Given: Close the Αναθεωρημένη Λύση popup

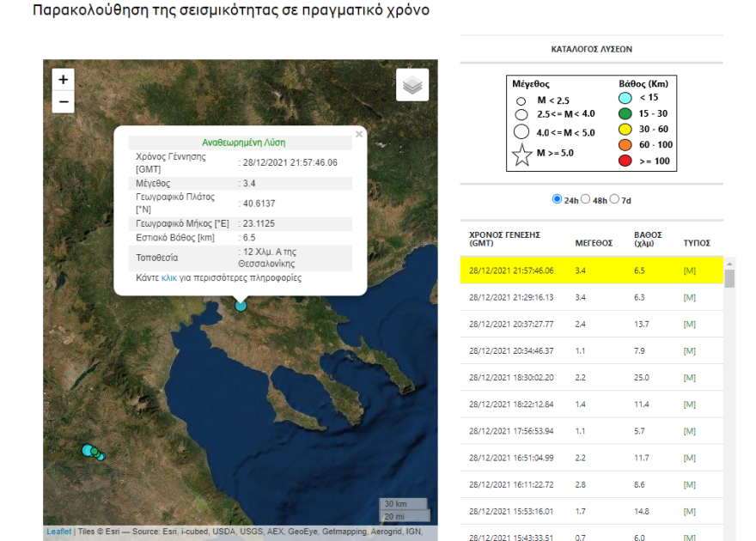Looking at the screenshot, I should 359,134.
